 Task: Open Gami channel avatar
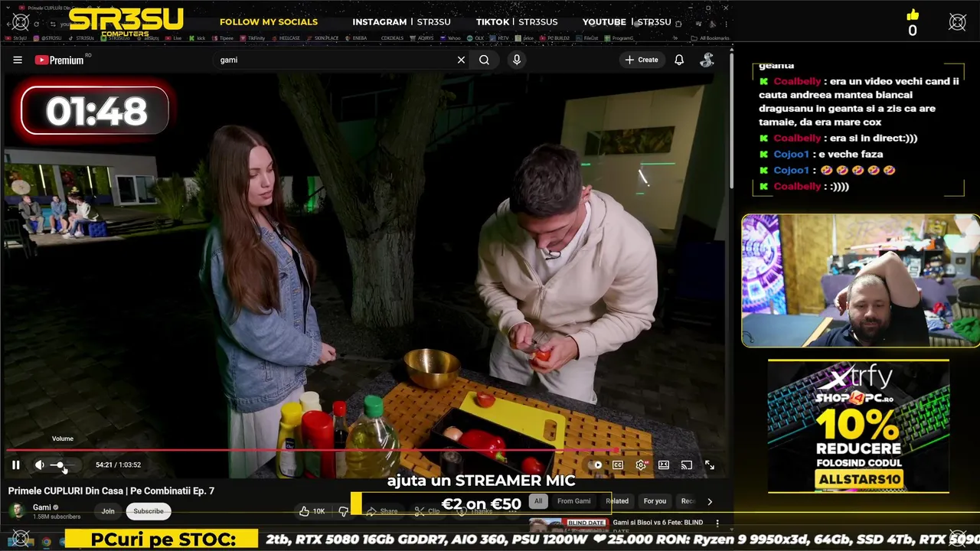click(x=17, y=510)
